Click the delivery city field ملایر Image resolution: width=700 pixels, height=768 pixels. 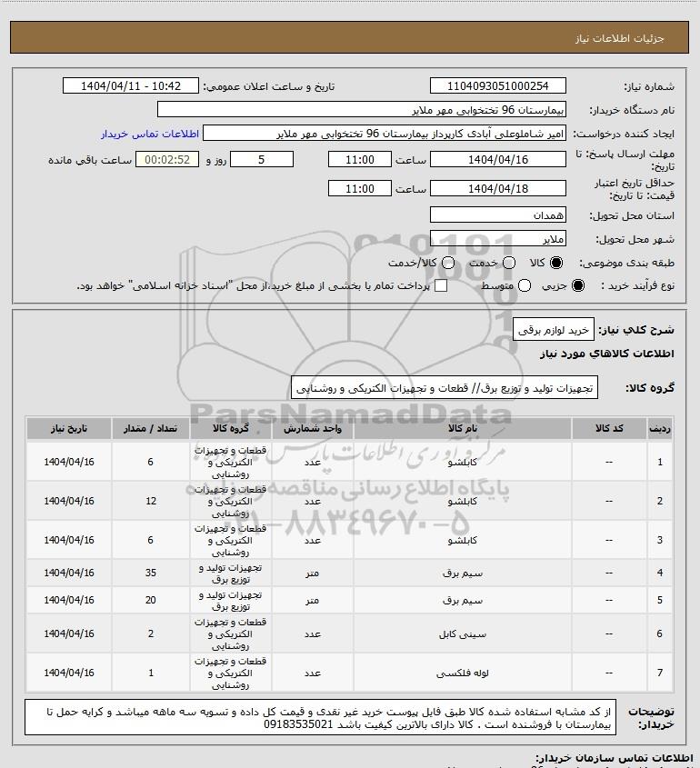coord(497,238)
